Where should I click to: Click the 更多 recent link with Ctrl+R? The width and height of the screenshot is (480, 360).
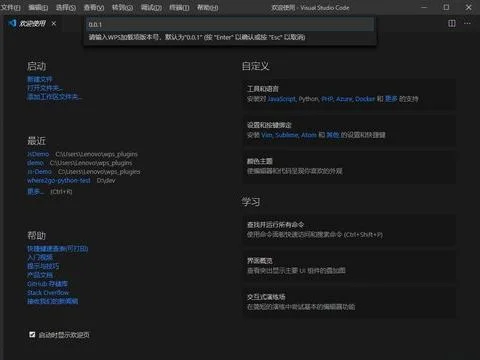(x=35, y=191)
